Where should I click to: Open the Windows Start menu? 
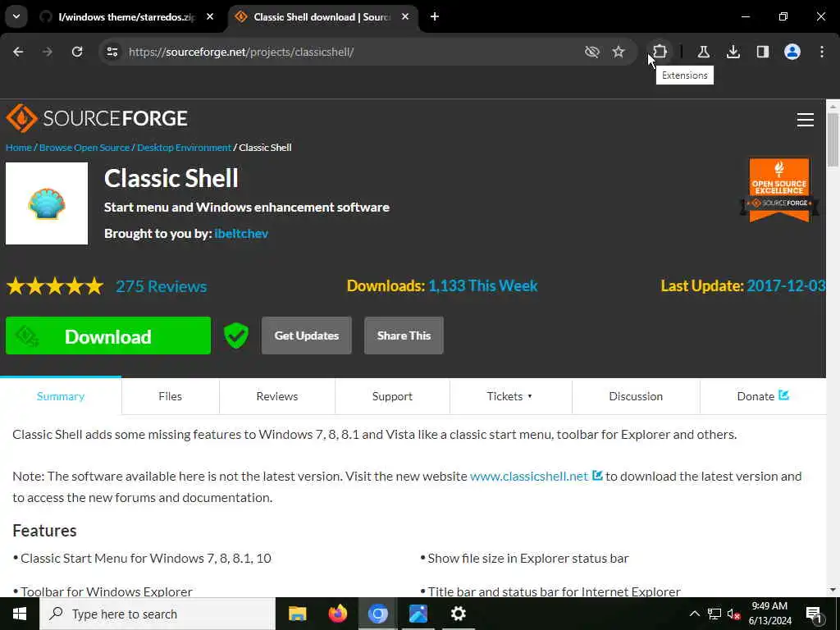pos(20,614)
